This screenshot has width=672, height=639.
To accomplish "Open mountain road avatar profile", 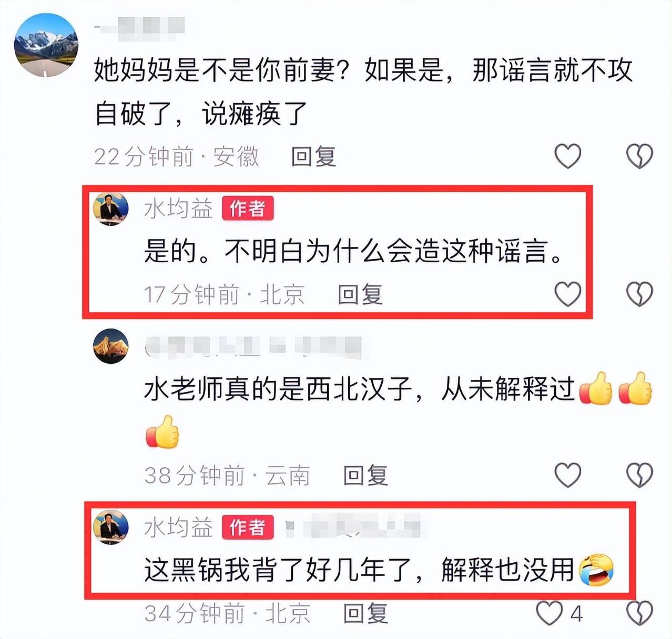I will tap(46, 45).
